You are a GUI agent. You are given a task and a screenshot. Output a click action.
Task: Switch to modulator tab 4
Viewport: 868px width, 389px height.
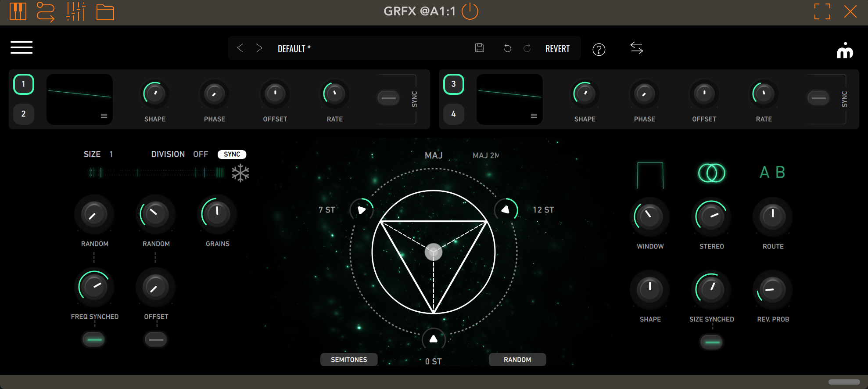pos(454,114)
